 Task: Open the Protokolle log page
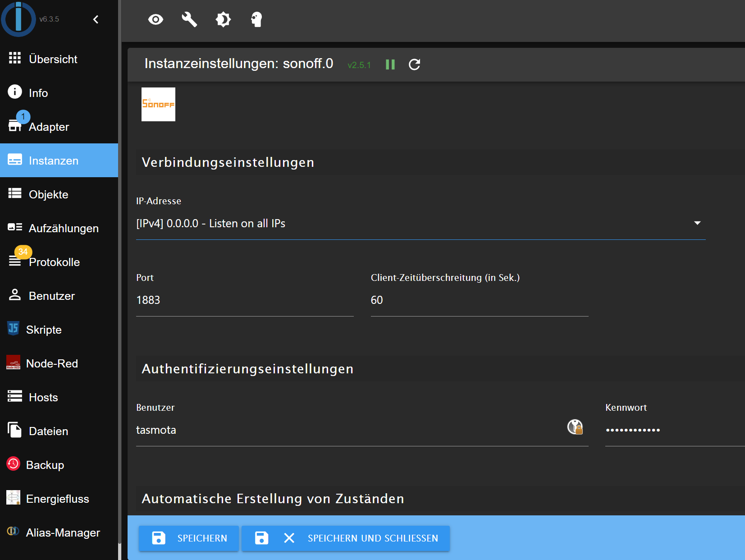point(59,262)
